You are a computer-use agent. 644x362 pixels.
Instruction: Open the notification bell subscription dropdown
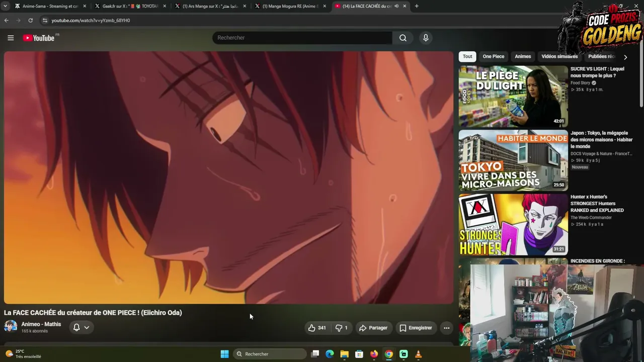81,327
